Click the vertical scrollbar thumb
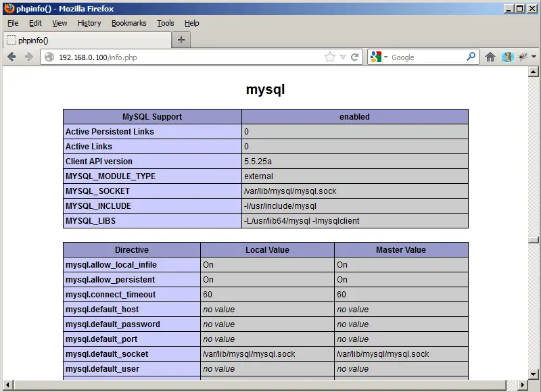541x392 pixels. pyautogui.click(x=534, y=240)
